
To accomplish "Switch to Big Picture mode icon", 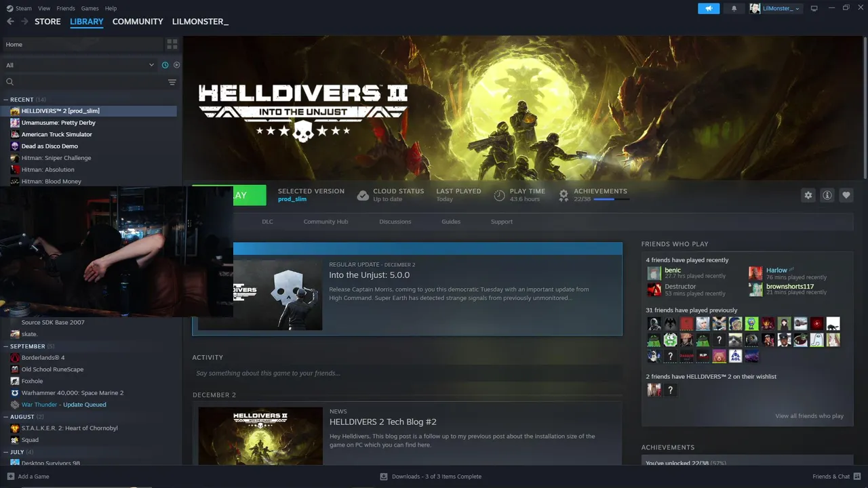I will 814,8.
